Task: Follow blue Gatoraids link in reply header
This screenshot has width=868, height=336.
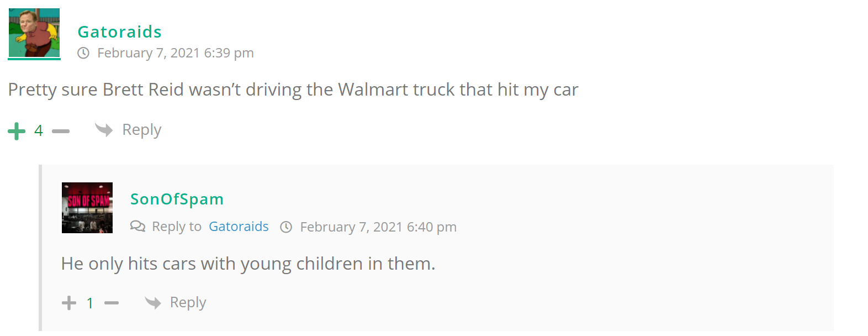Action: pos(239,227)
